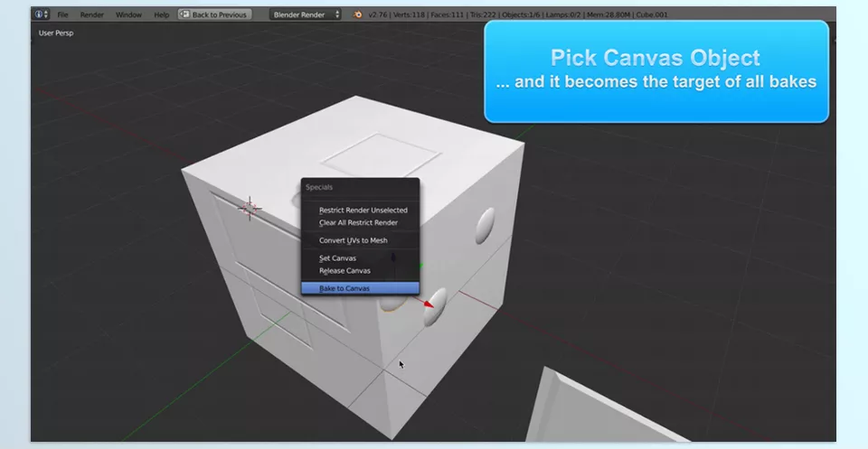The image size is (868, 449).
Task: Click the red X-axis manipulator arrow
Action: click(429, 304)
